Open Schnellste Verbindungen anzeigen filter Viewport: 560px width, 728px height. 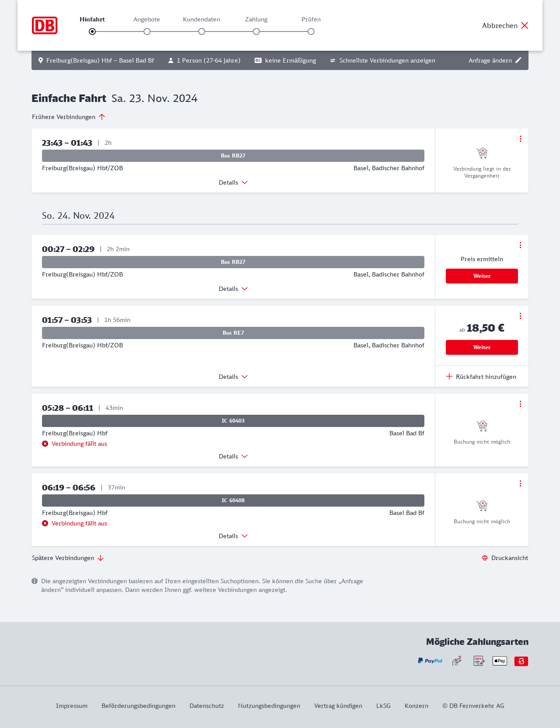tap(383, 60)
